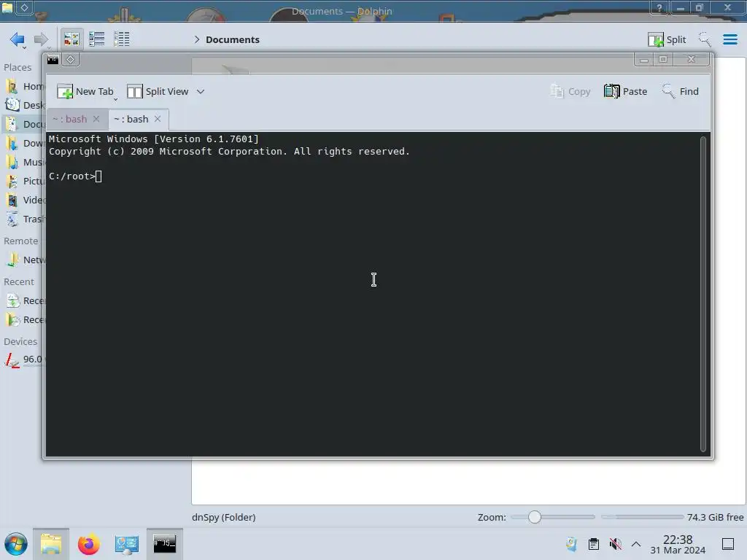
Task: Launch Firefox from the taskbar
Action: (x=88, y=544)
